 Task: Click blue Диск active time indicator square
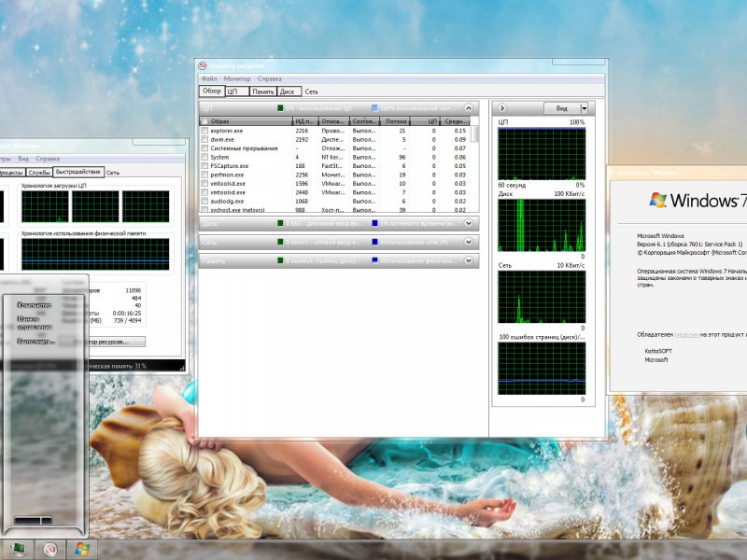[374, 223]
